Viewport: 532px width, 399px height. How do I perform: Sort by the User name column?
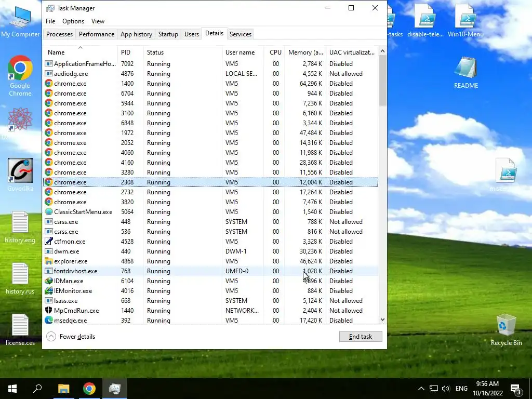click(x=243, y=52)
